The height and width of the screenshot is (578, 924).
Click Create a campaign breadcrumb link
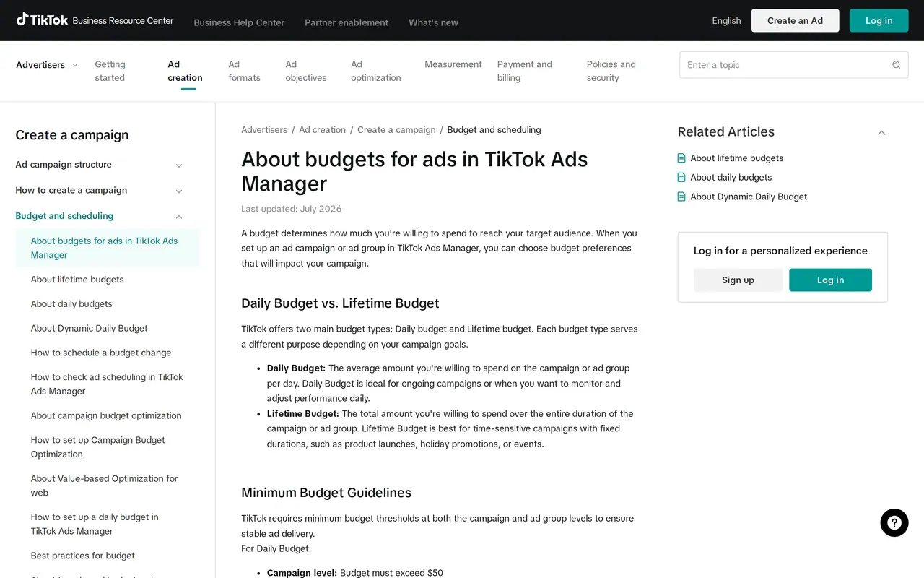click(x=396, y=130)
